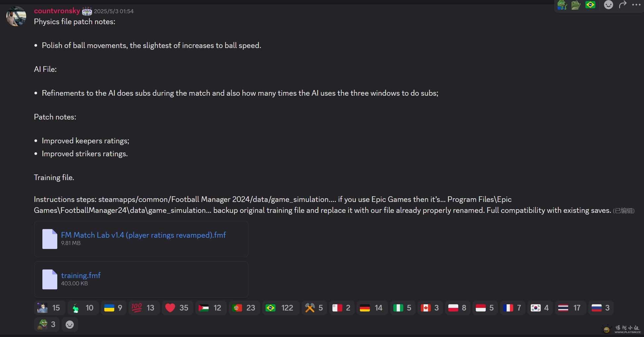Click the countvronsky username
Screen dimensions: 644x337
click(x=57, y=11)
